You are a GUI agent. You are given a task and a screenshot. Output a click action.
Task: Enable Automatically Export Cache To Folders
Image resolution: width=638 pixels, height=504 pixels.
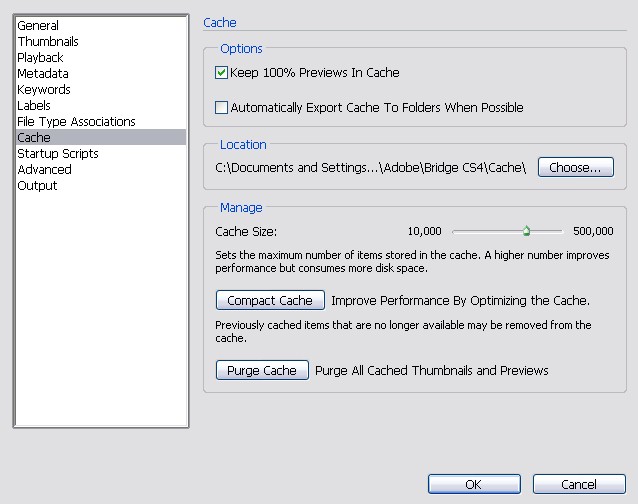(221, 107)
